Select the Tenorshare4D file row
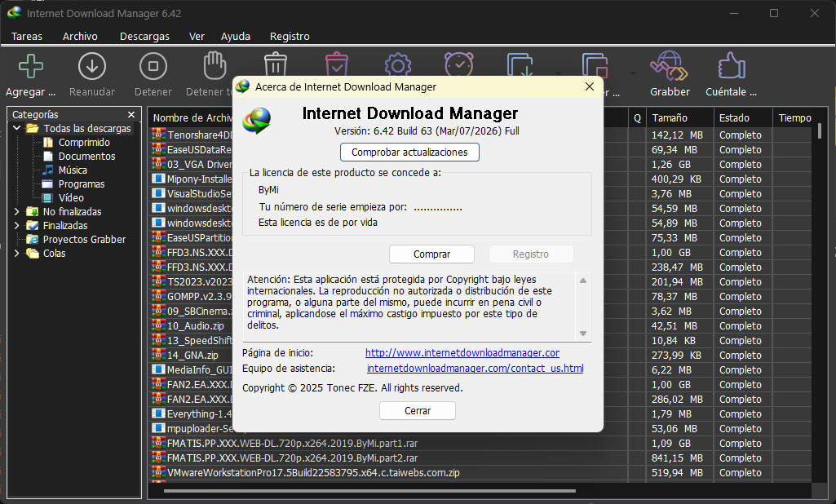The image size is (836, 504). pos(192,135)
